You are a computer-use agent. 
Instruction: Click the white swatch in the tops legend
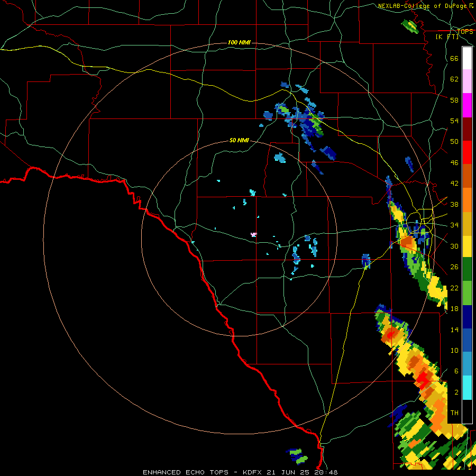(x=467, y=58)
